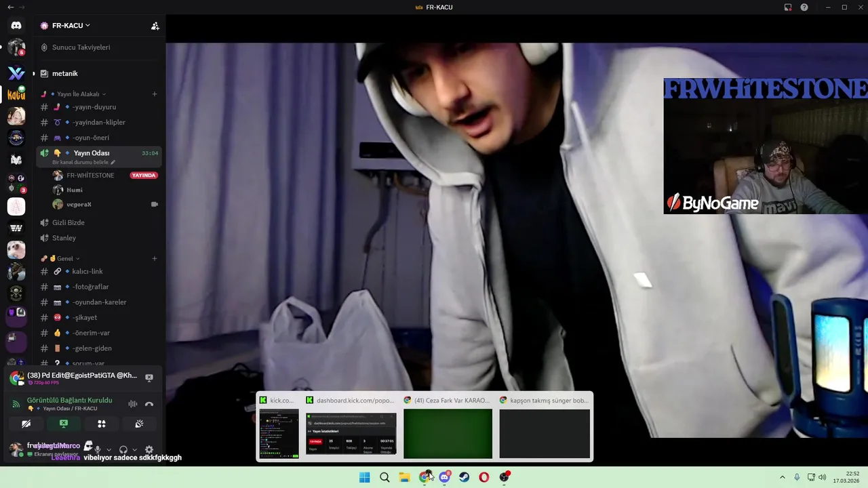868x488 pixels.
Task: Open noise suppression waveform icon
Action: 133,404
